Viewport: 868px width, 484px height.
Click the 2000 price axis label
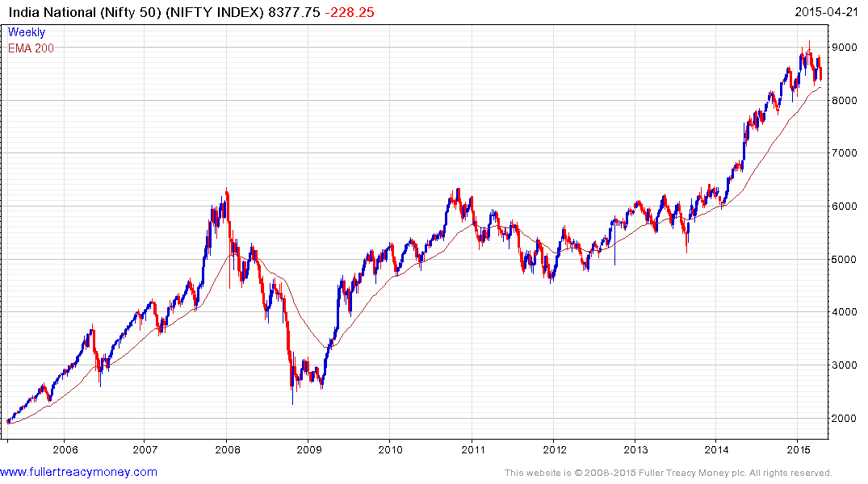(x=845, y=418)
